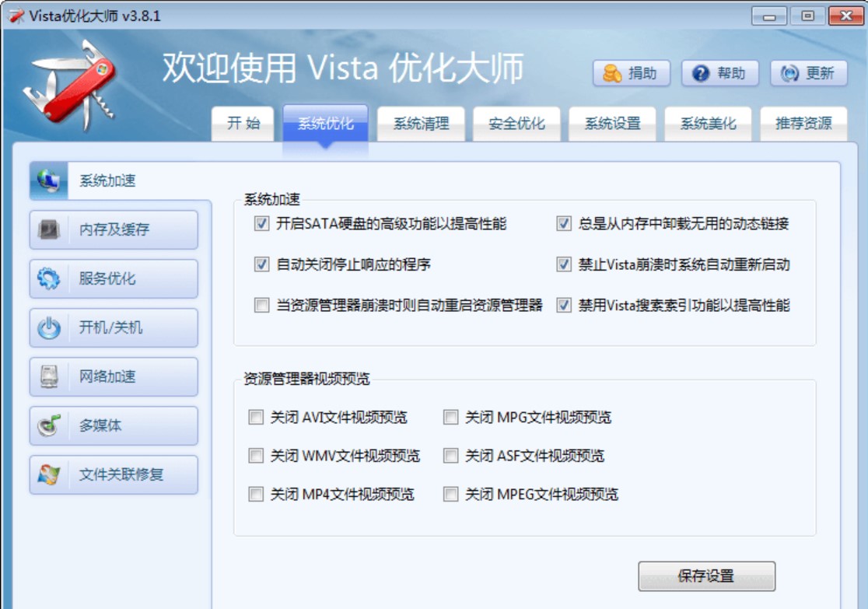
Task: Click the Swiss army knife app logo
Action: point(70,86)
